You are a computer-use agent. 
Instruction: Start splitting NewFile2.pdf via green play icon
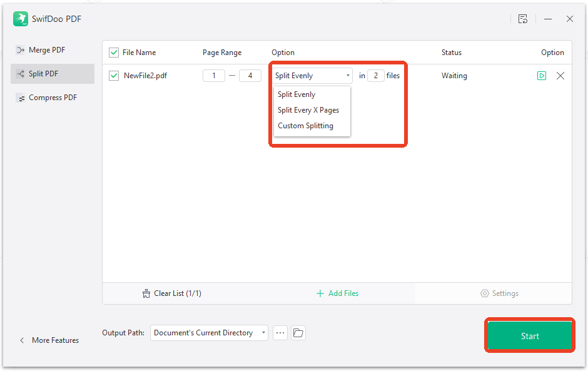(542, 75)
